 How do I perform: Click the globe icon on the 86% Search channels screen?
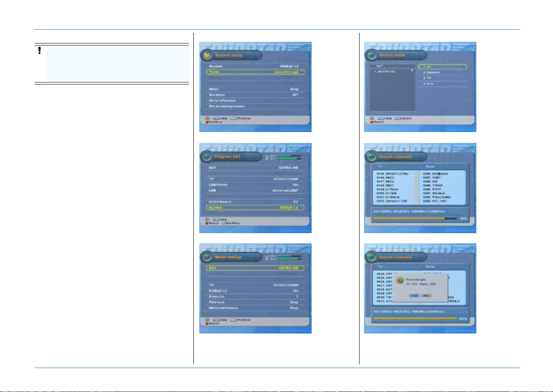[x=371, y=156]
